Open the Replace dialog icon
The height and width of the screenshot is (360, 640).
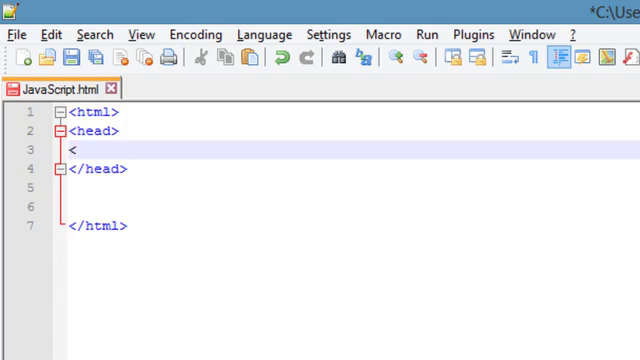[x=363, y=57]
